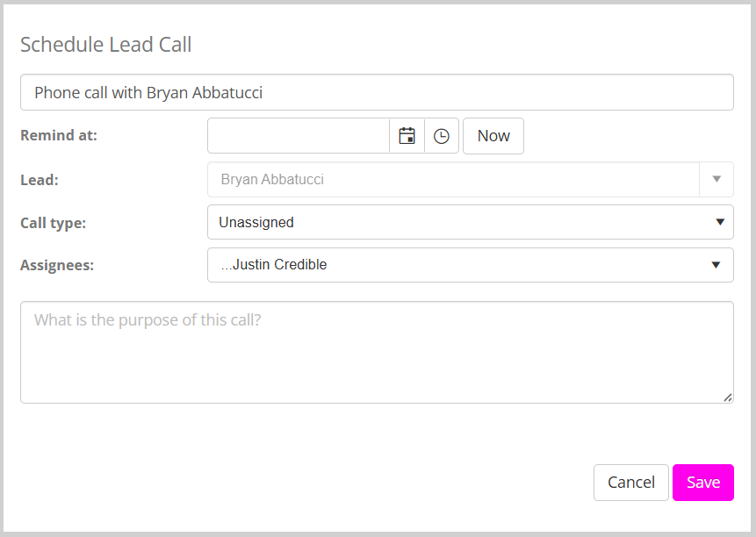Expand the Lead dropdown arrow
The image size is (756, 537).
716,179
